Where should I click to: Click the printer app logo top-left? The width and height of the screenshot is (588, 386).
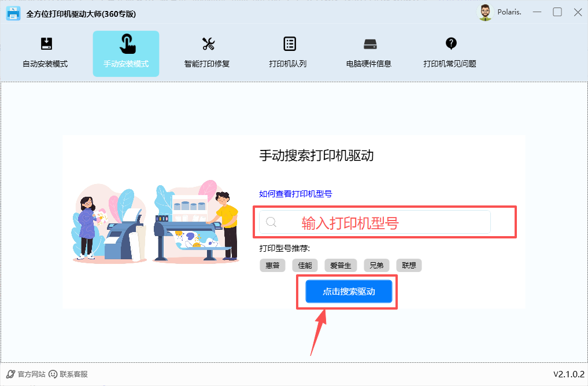[x=13, y=12]
